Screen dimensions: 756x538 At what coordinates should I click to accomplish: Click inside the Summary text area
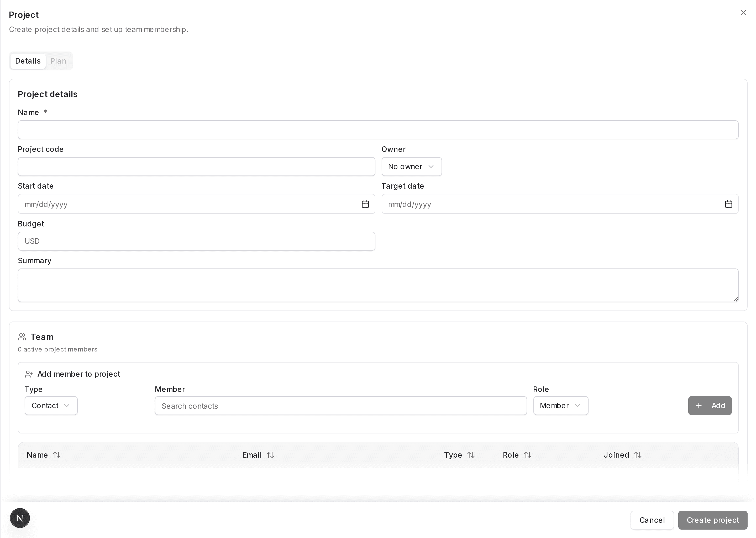[x=378, y=285]
